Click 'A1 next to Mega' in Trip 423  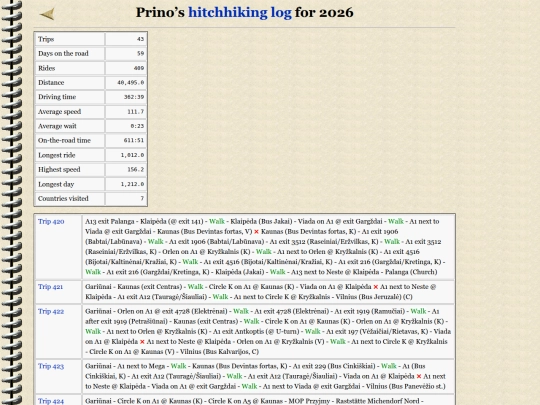pyautogui.click(x=141, y=366)
